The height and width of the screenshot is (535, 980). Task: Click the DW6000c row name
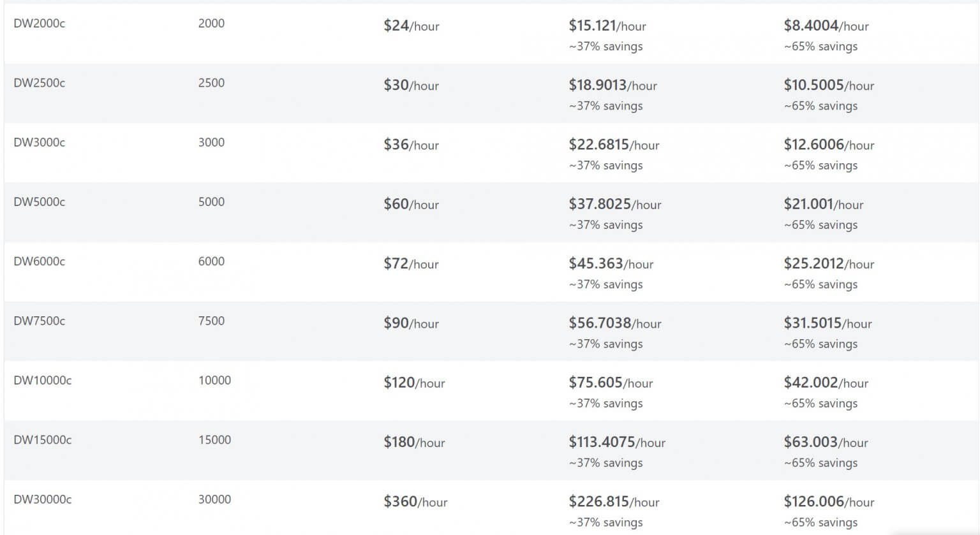pyautogui.click(x=39, y=261)
